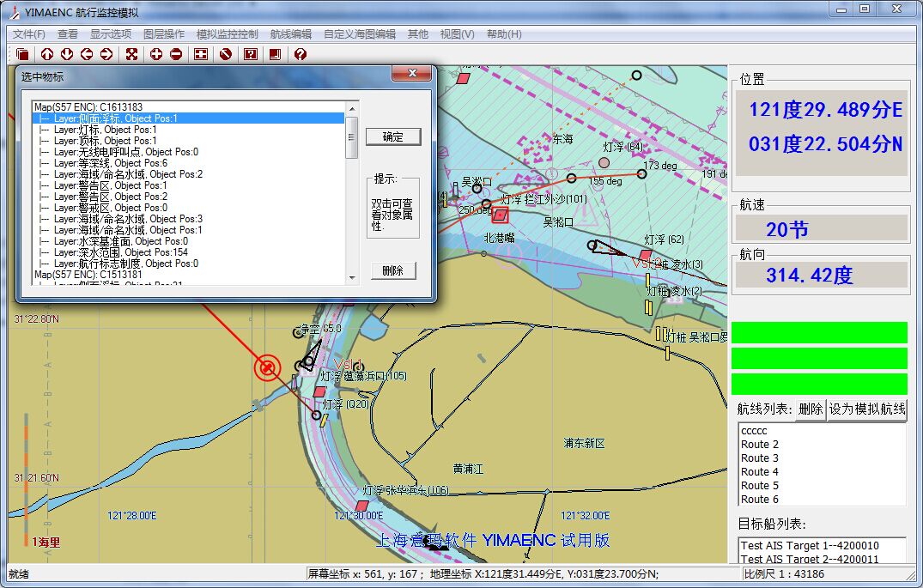This screenshot has height=588, width=923.
Task: Click the Vsl 1 ship symbol
Action: pyautogui.click(x=312, y=355)
